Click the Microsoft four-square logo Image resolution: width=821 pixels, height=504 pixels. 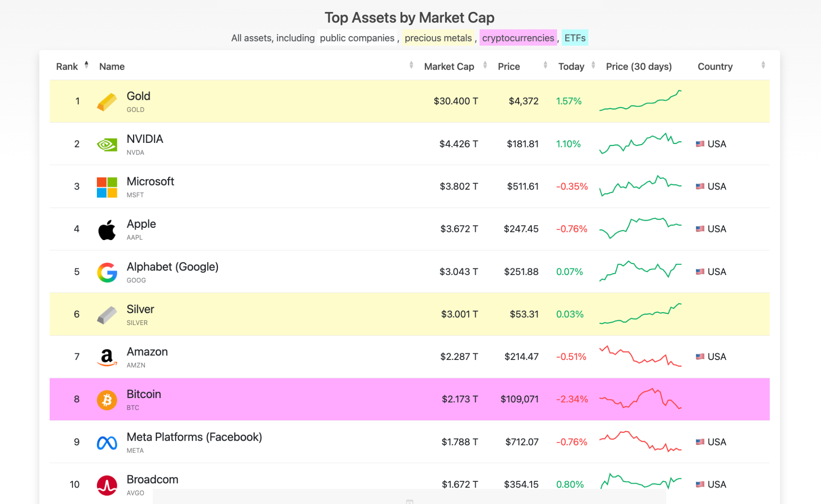[x=107, y=187]
